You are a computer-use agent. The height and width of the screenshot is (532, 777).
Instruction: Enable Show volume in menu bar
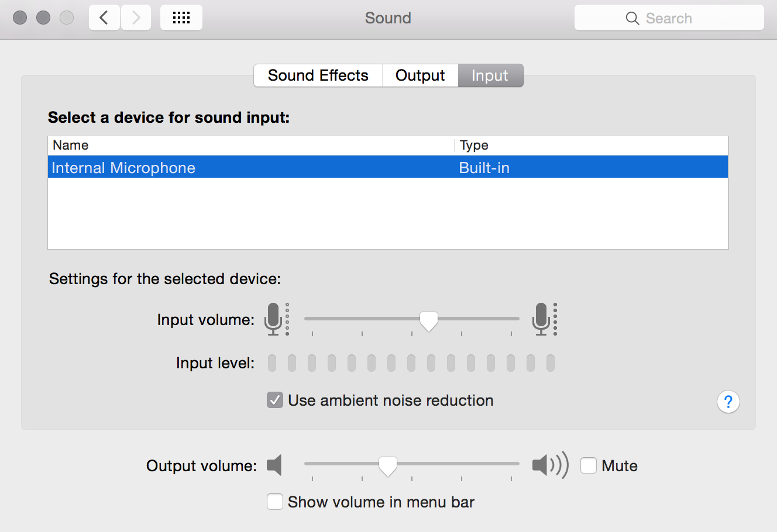[x=275, y=502]
